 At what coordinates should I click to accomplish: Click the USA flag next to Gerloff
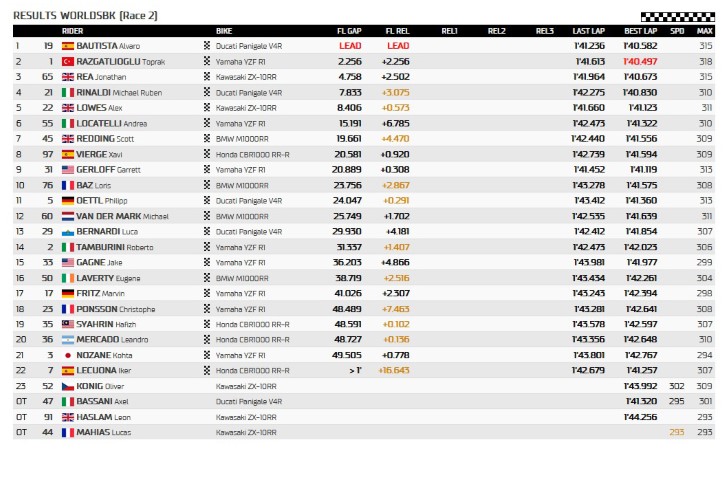tap(68, 169)
